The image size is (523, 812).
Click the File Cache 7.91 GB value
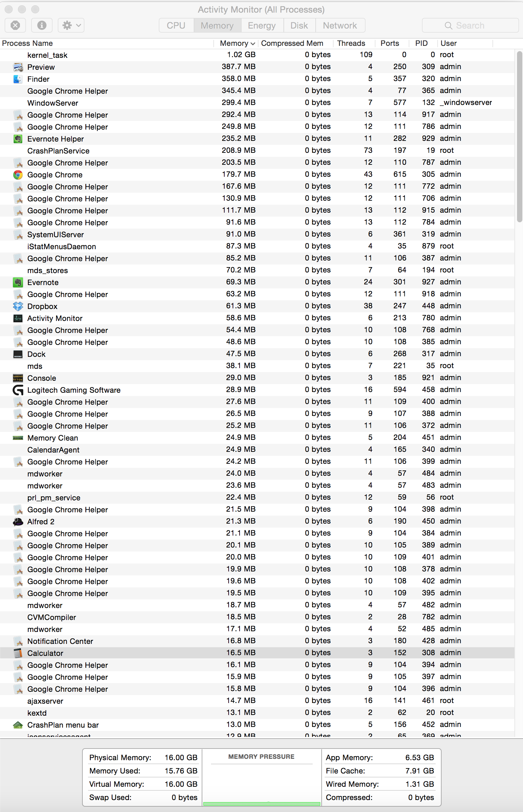coord(419,771)
